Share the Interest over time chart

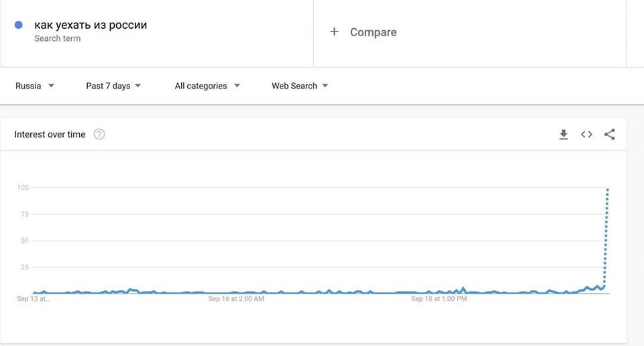[x=610, y=134]
